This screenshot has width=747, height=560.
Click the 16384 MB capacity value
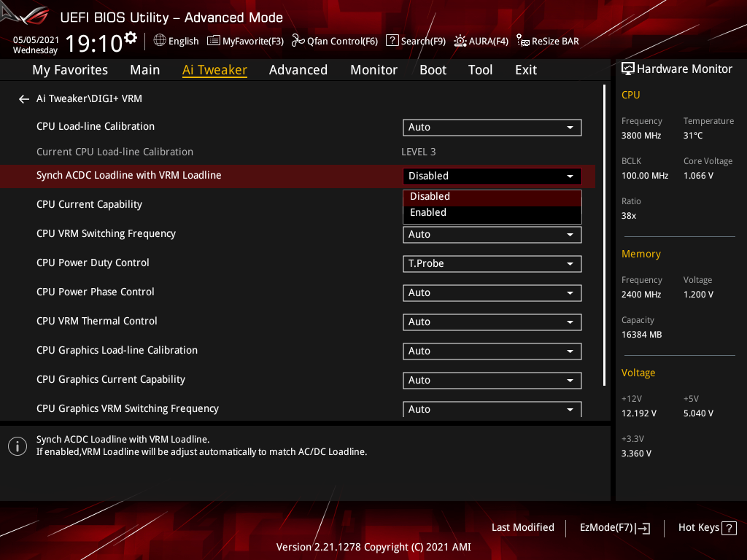[641, 335]
